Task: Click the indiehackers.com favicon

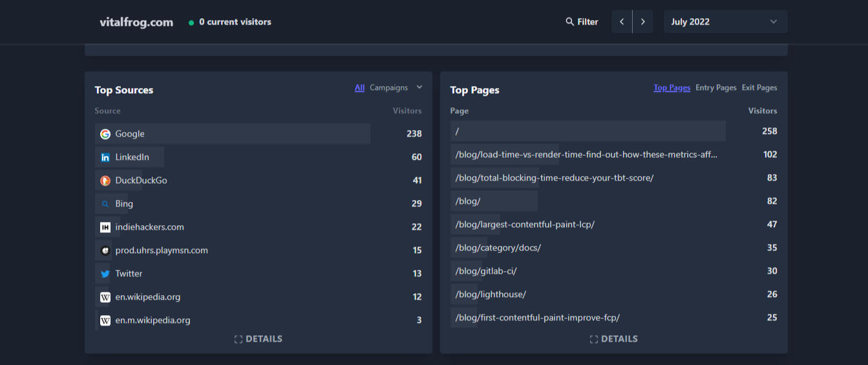Action: click(x=105, y=227)
